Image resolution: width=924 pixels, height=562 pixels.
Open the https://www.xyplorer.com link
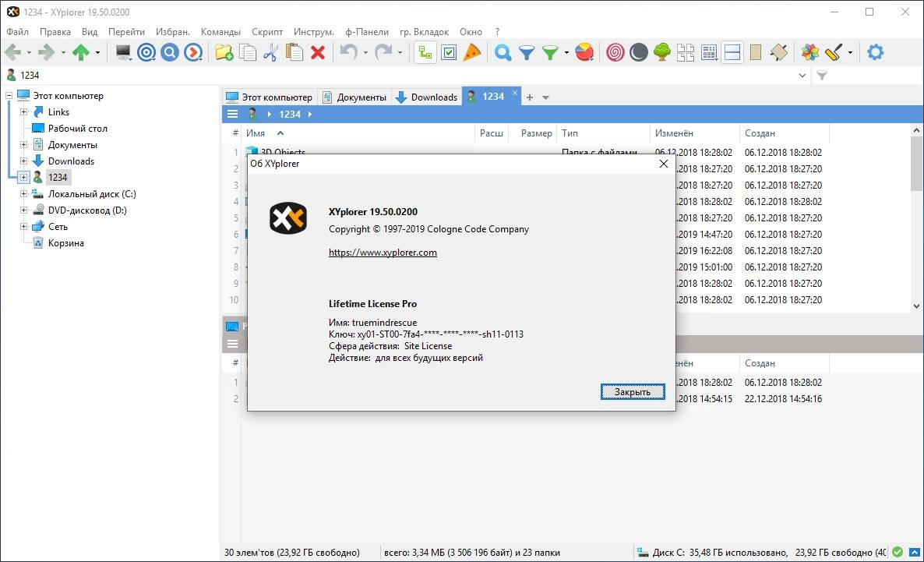[x=383, y=253]
